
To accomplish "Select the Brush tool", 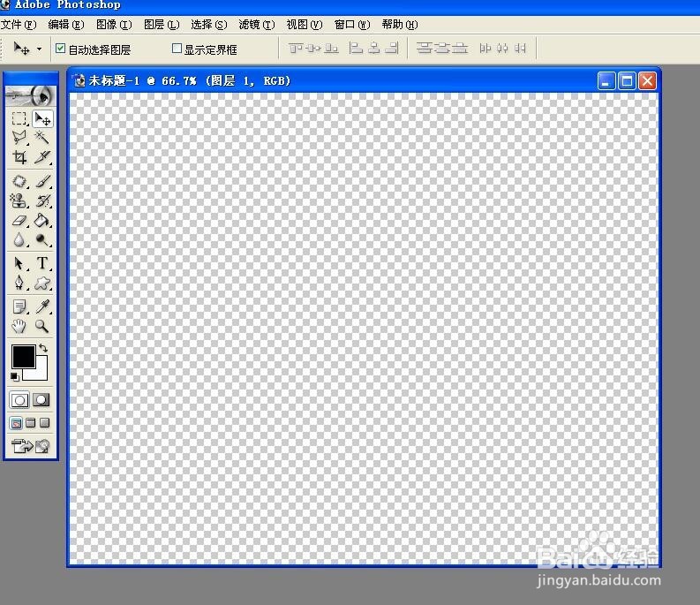I will (42, 181).
